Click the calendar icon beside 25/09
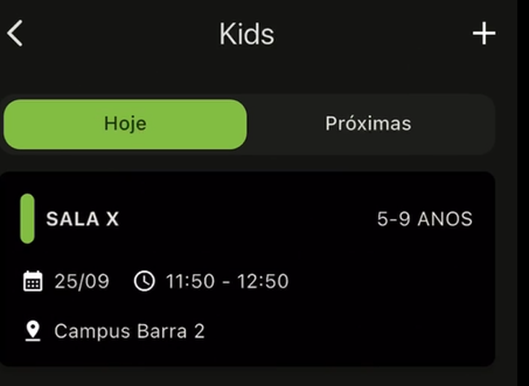 coord(33,281)
